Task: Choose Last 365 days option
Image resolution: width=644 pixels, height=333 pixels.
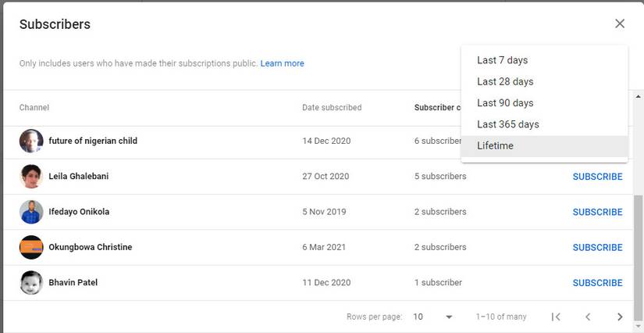Action: (545, 124)
